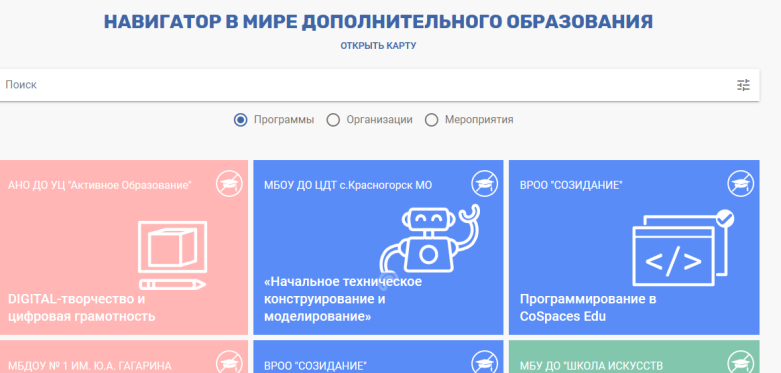Select the Программы radio button
This screenshot has width=781, height=373.
click(x=241, y=120)
